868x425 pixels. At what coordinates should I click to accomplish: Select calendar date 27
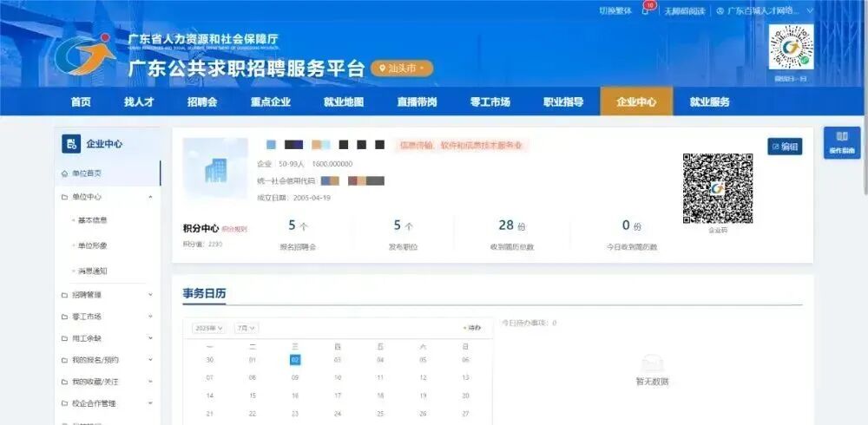click(465, 414)
